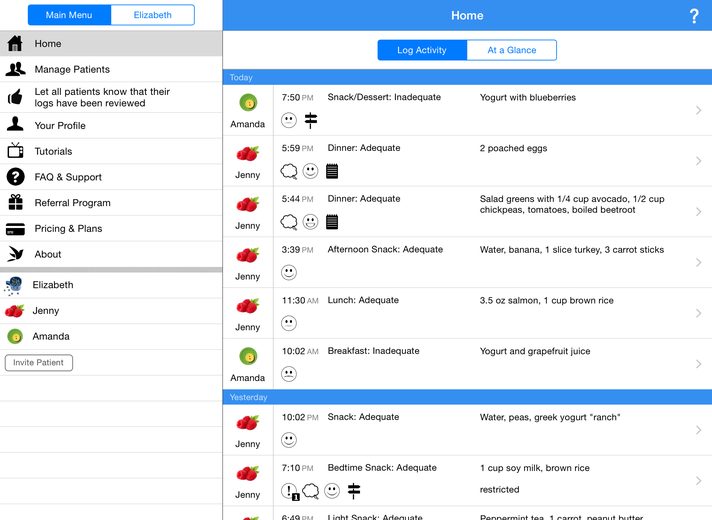Click alert exclamation icon on 7:10 PM entry

(x=290, y=491)
